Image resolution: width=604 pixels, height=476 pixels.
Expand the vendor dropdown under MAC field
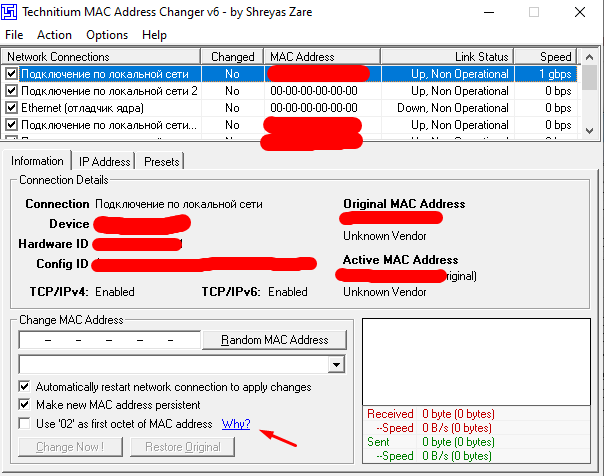[336, 365]
